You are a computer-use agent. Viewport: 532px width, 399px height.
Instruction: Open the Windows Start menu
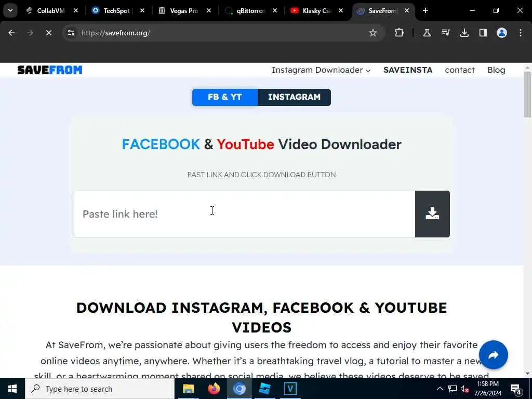pyautogui.click(x=12, y=389)
